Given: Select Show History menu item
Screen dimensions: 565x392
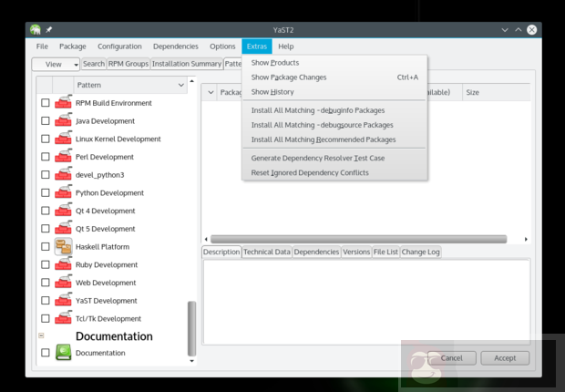Looking at the screenshot, I should pos(334,92).
